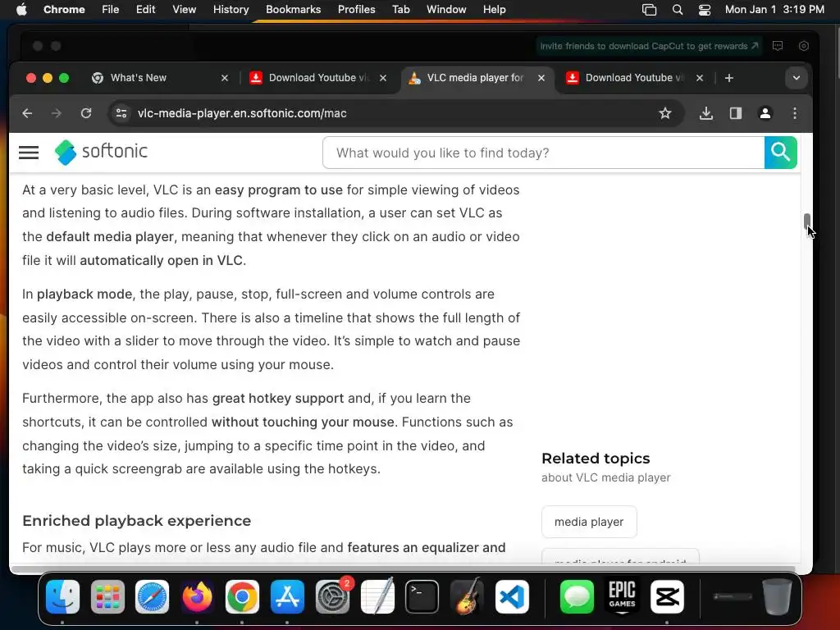
Task: Open the Chrome application menu
Action: [x=64, y=9]
